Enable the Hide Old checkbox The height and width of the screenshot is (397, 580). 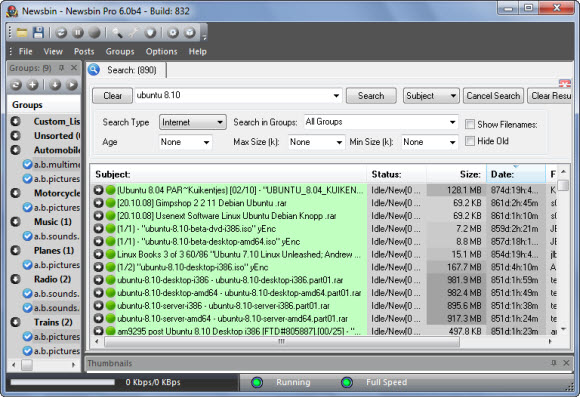coord(470,141)
